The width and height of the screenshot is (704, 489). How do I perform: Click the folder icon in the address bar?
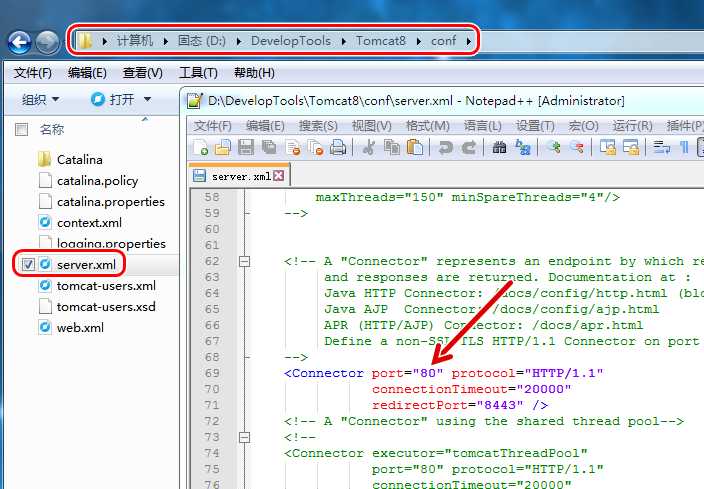tap(84, 41)
